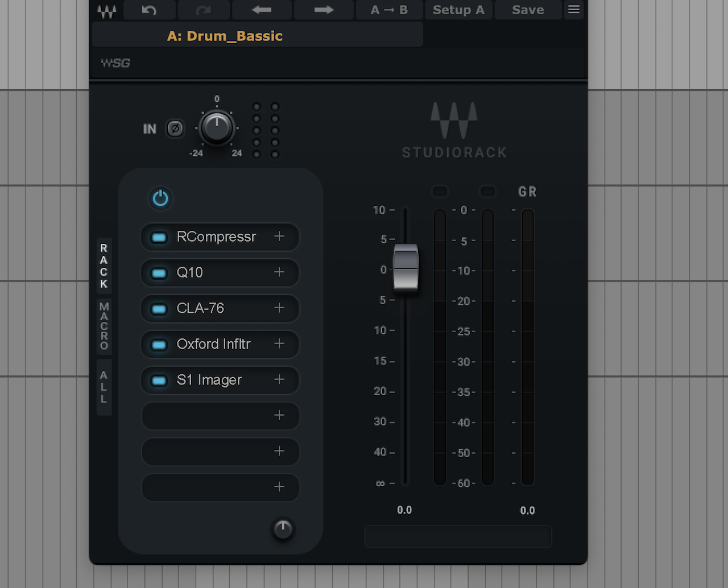Click output fader value 0.0
The height and width of the screenshot is (588, 728).
(404, 510)
